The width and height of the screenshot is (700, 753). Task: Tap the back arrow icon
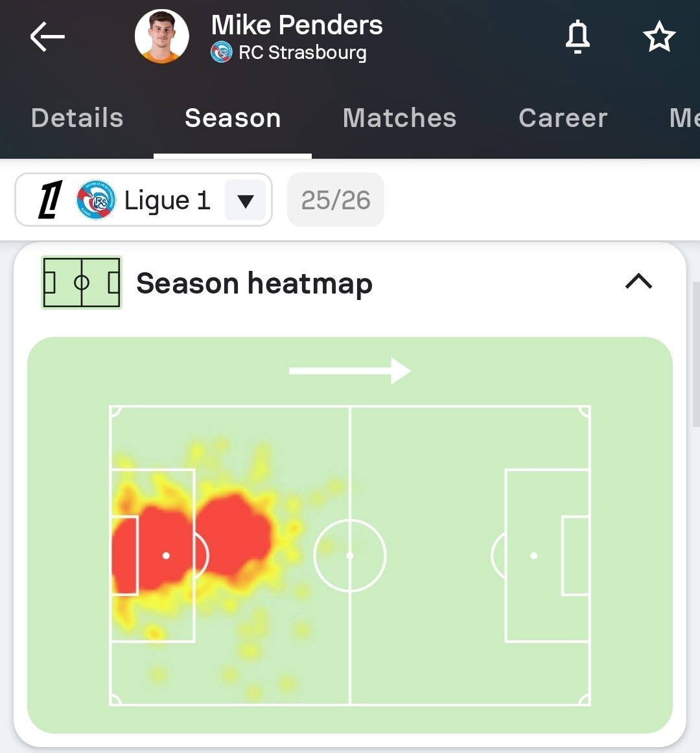tap(47, 36)
